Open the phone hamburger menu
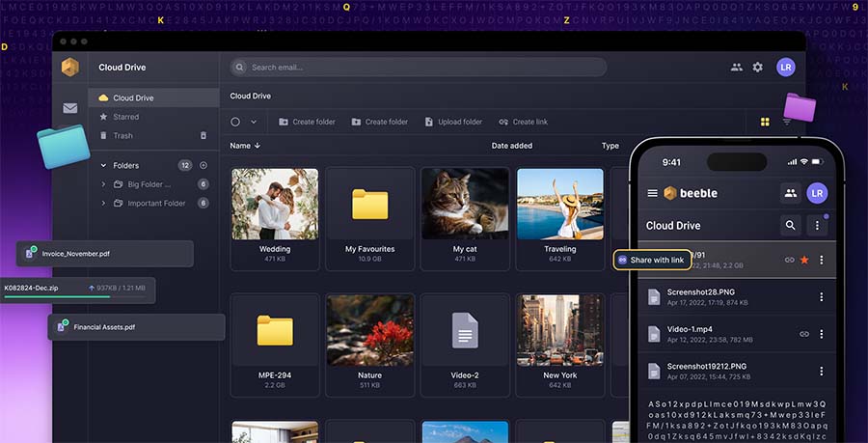 [653, 193]
